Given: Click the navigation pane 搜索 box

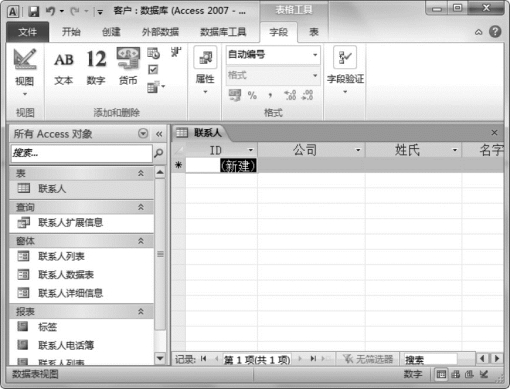Looking at the screenshot, I should [x=82, y=153].
